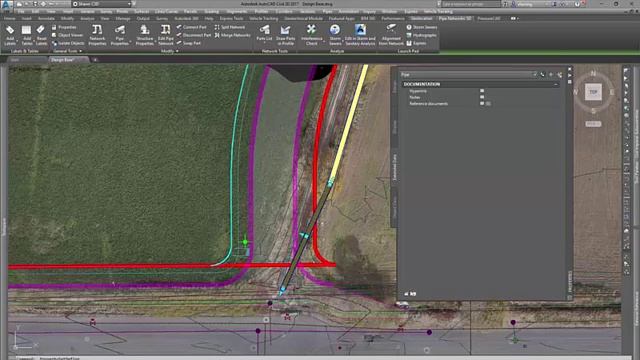
Task: Select the Isolate Objects tool
Action: click(68, 43)
